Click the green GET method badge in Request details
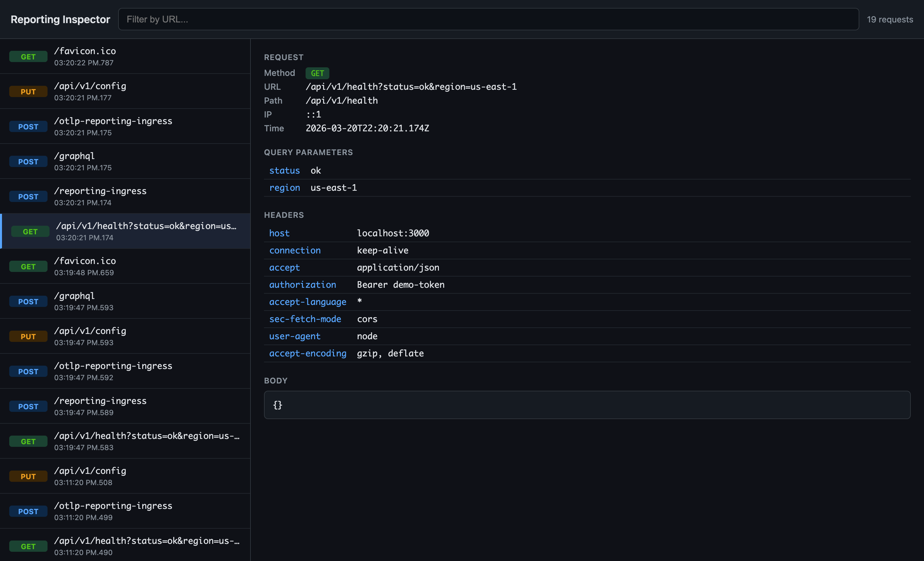Viewport: 924px width, 561px height. point(317,73)
